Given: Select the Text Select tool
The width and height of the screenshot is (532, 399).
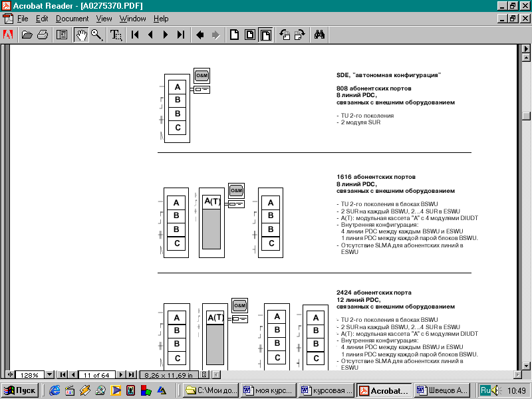Looking at the screenshot, I should point(116,35).
